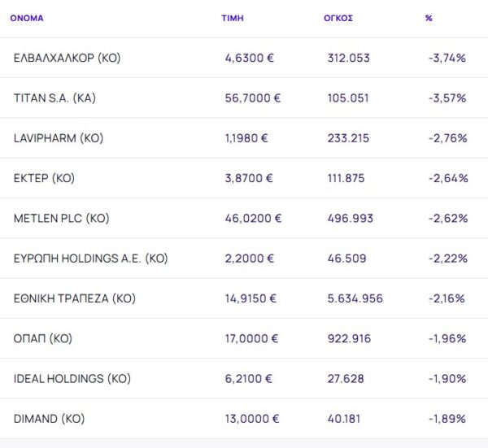This screenshot has width=488, height=448.
Task: Click the -1,89% change of DIMAND
Action: pyautogui.click(x=447, y=419)
